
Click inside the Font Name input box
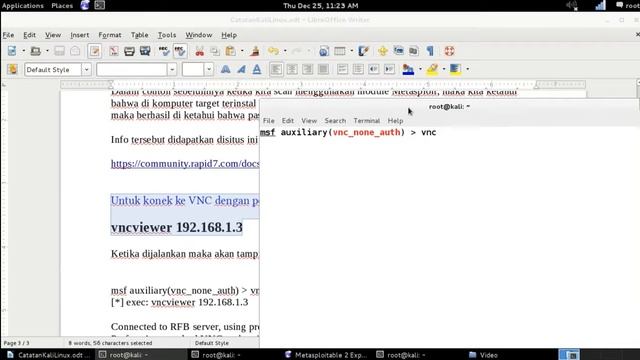click(132, 70)
